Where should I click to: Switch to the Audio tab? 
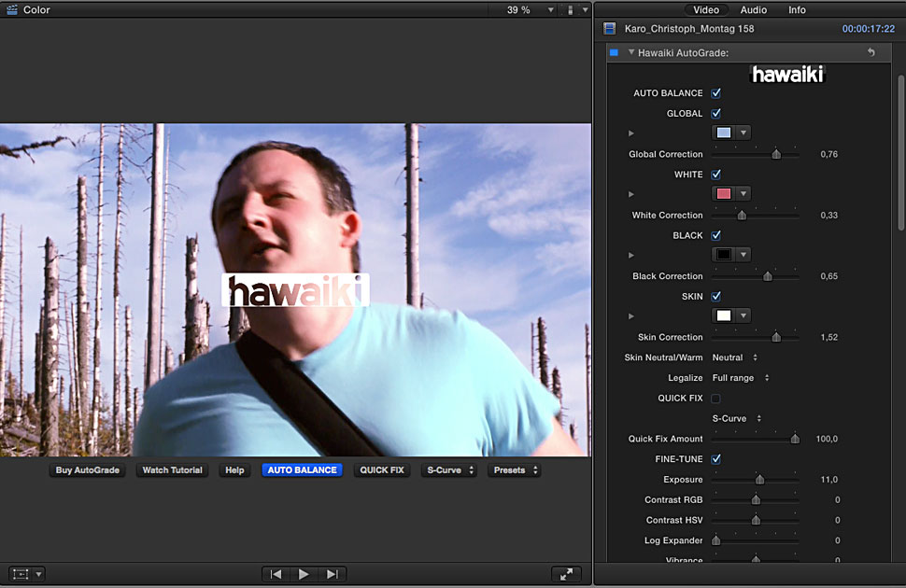tap(753, 10)
